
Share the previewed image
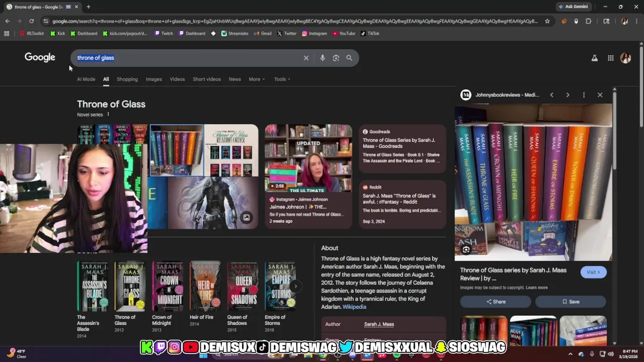pyautogui.click(x=496, y=302)
